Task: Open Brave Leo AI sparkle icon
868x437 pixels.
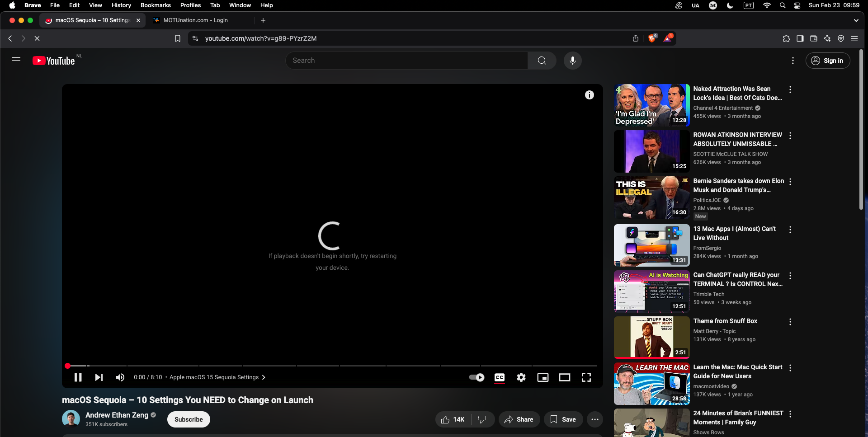Action: 827,38
